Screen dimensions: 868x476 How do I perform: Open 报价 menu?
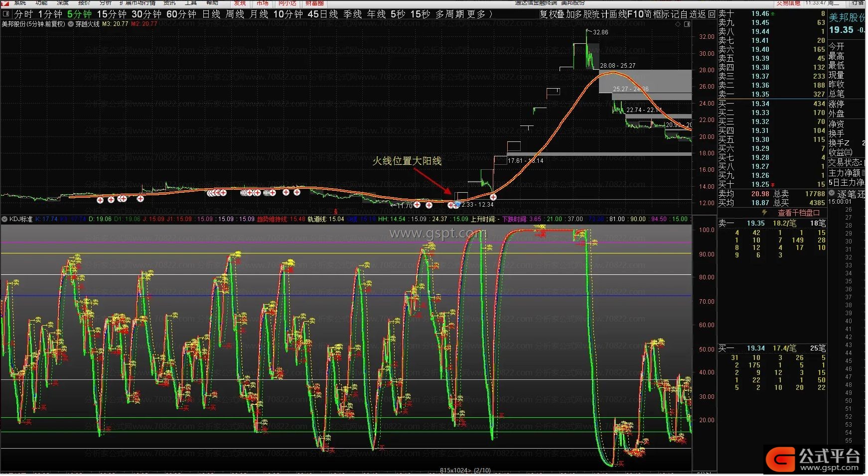[x=84, y=2]
